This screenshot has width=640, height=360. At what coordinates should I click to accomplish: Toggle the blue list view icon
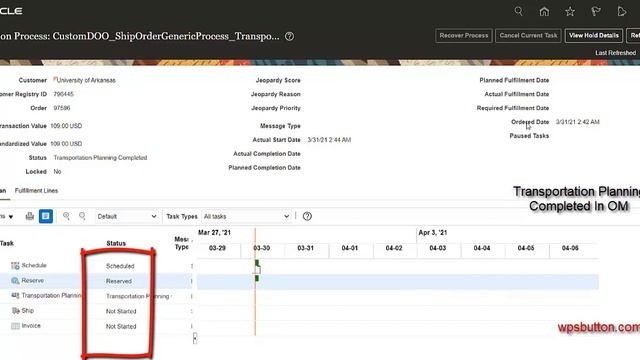click(46, 216)
